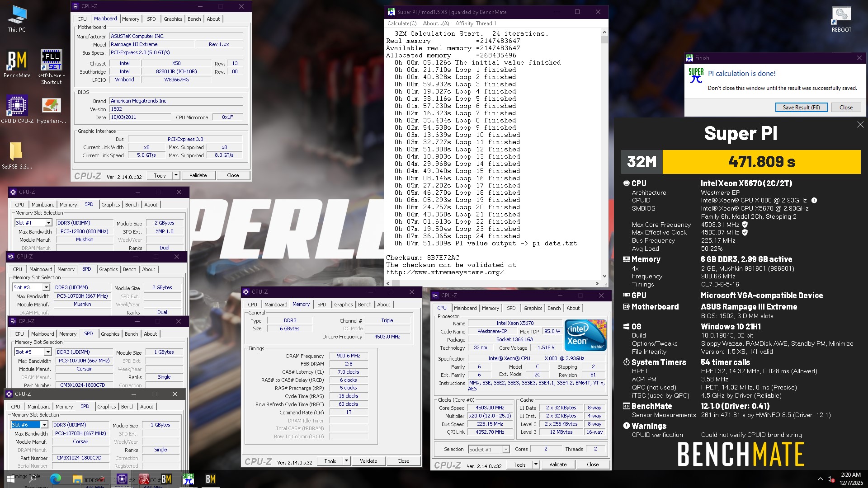
Task: Open CPUID CPU-Z desktop icon
Action: (17, 109)
